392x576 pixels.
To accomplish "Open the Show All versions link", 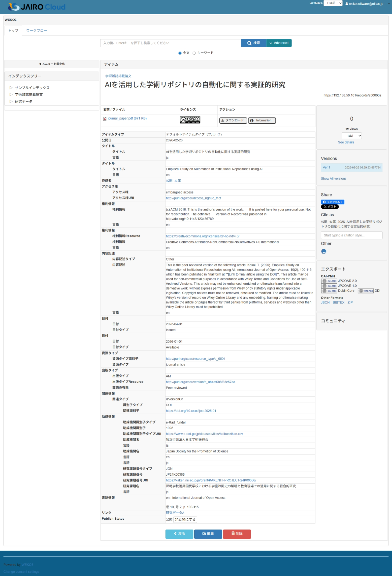I will point(333,179).
